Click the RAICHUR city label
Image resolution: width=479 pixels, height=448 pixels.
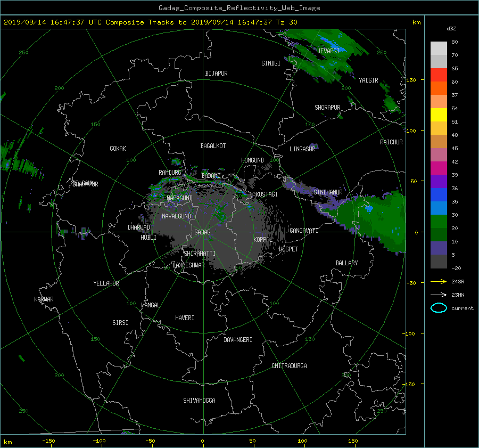click(x=391, y=142)
